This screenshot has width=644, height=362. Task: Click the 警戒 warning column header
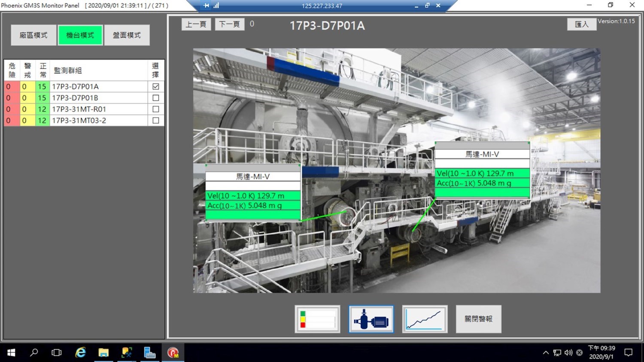pyautogui.click(x=27, y=70)
